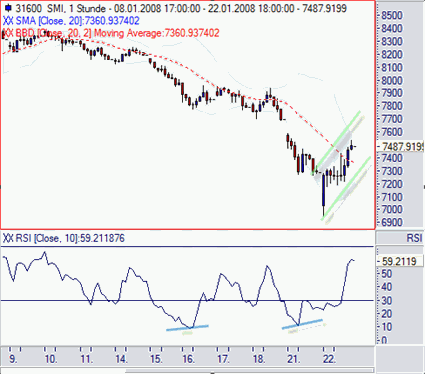Click the 8100 price axis label
The width and height of the screenshot is (425, 374).
(x=392, y=68)
